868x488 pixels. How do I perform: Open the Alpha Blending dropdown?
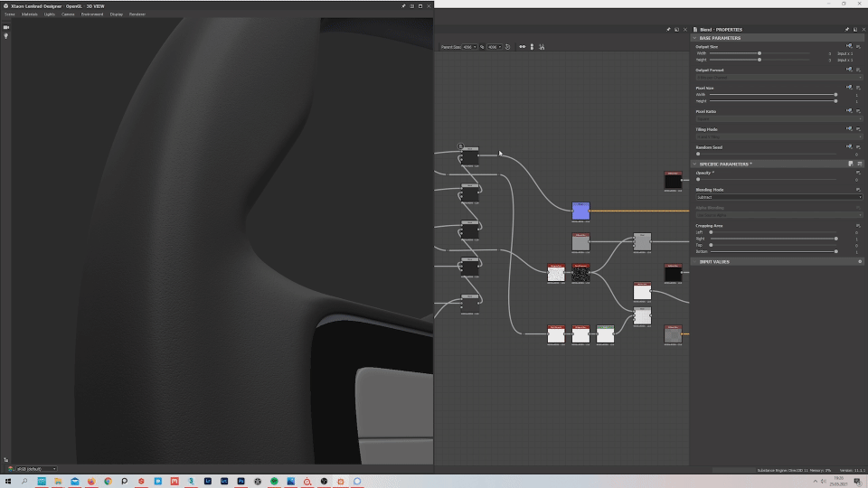pyautogui.click(x=778, y=215)
